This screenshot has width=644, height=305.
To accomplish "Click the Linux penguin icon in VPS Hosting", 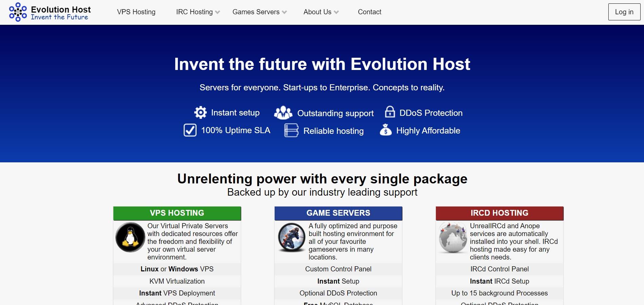I will 130,237.
